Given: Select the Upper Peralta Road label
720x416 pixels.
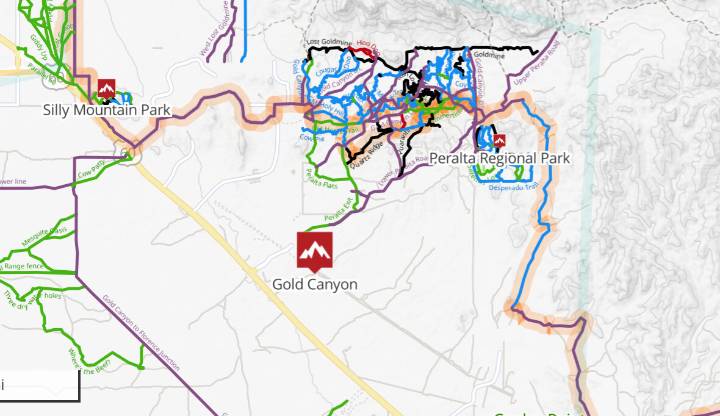Looking at the screenshot, I should (x=536, y=64).
